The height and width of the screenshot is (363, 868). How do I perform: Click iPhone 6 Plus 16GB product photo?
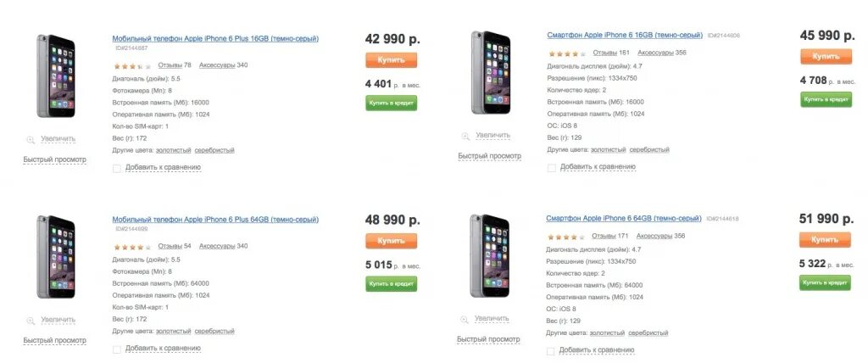(x=55, y=75)
